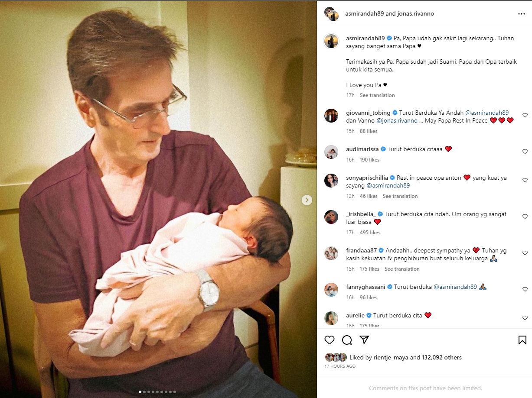Viewport: 532px width, 398px height.
Task: Advance to next photo with carousel arrow
Action: tap(307, 200)
